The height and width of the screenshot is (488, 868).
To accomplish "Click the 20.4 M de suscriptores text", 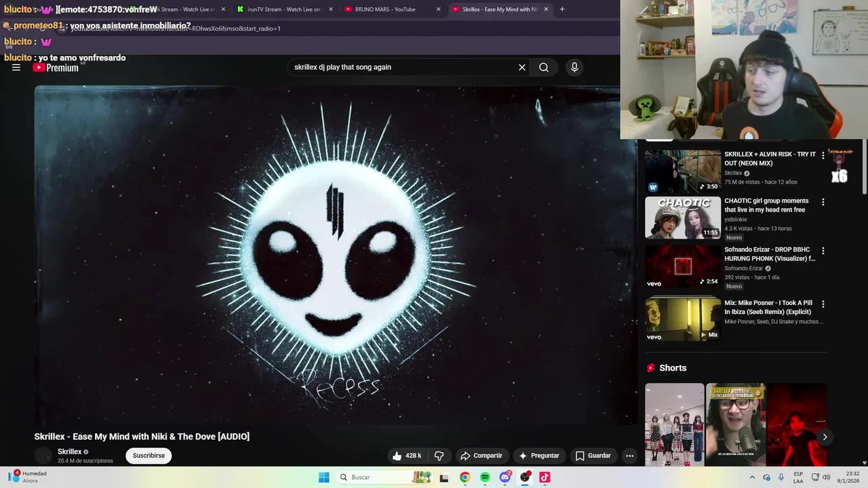I will [85, 461].
